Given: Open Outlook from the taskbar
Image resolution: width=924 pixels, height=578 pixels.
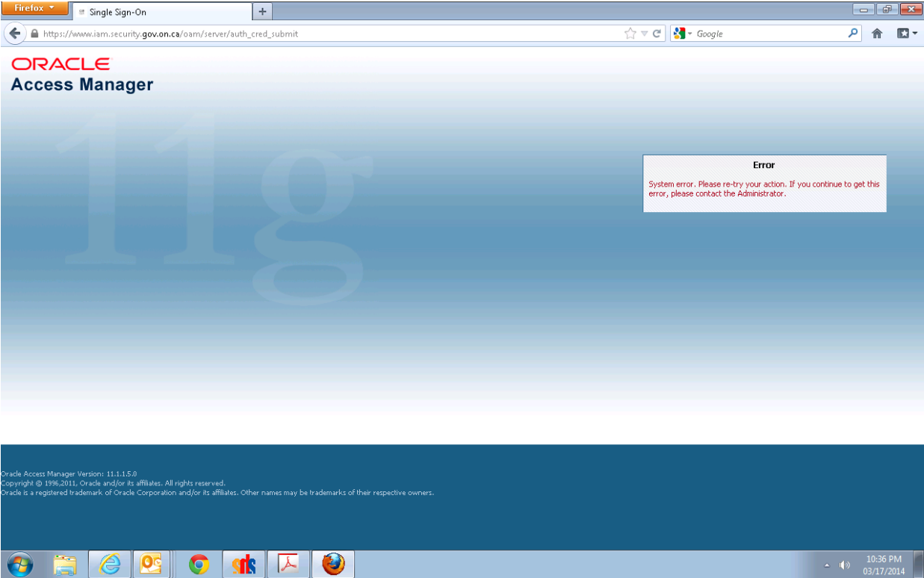Looking at the screenshot, I should (x=153, y=565).
